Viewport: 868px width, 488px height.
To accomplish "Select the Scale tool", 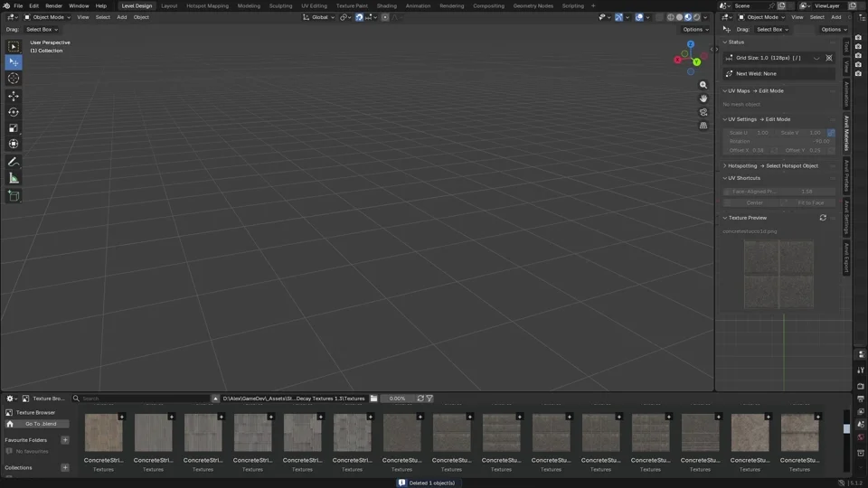I will pos(14,128).
